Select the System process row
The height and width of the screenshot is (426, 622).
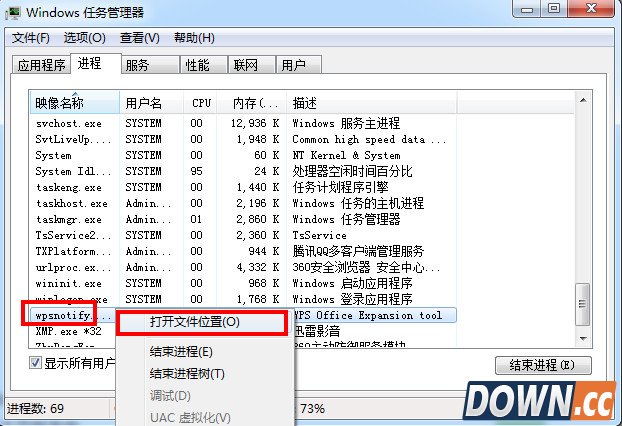pyautogui.click(x=243, y=155)
